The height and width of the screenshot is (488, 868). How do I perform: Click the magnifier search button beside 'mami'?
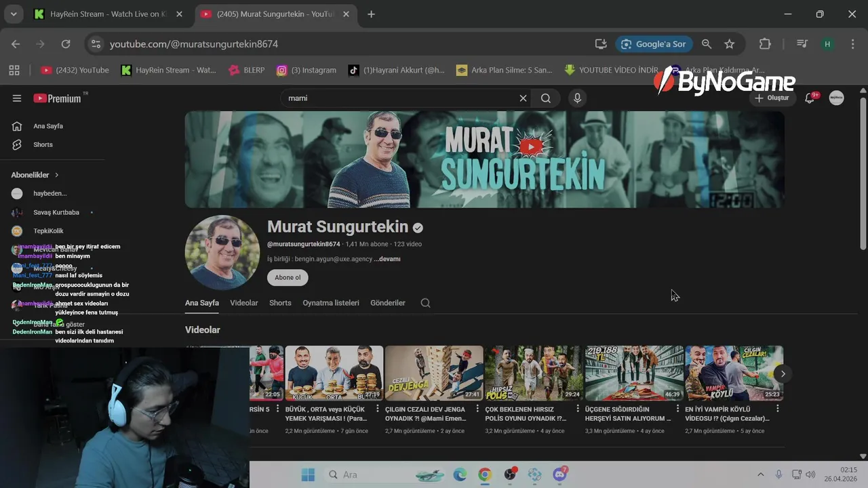[x=545, y=98]
